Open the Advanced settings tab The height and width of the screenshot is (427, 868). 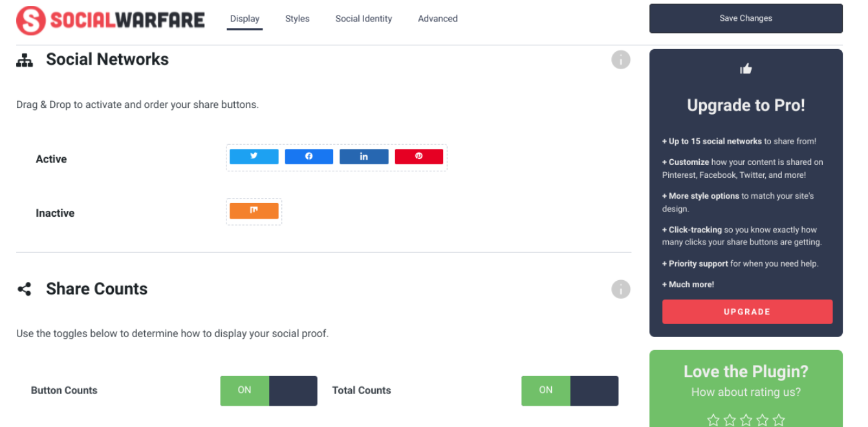(437, 19)
